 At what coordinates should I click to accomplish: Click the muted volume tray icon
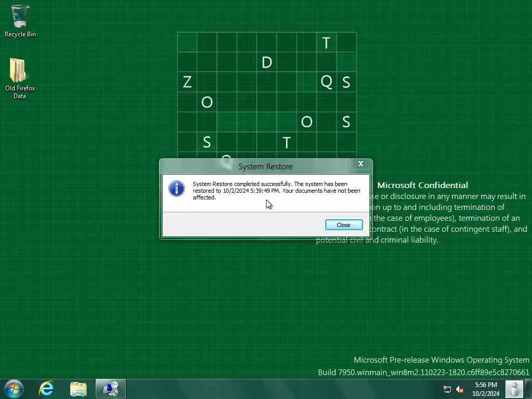[x=460, y=389]
